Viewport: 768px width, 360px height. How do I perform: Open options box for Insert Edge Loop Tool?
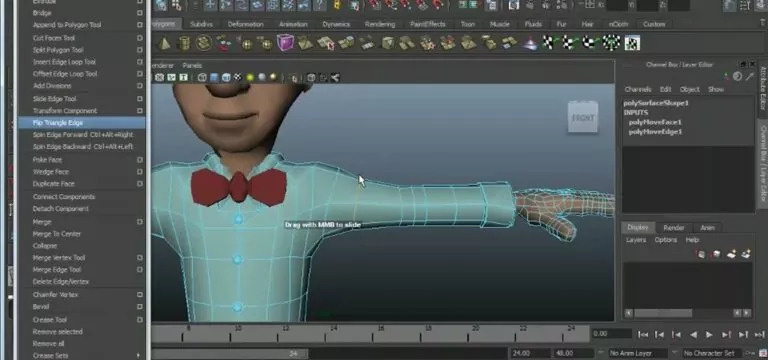[140, 62]
